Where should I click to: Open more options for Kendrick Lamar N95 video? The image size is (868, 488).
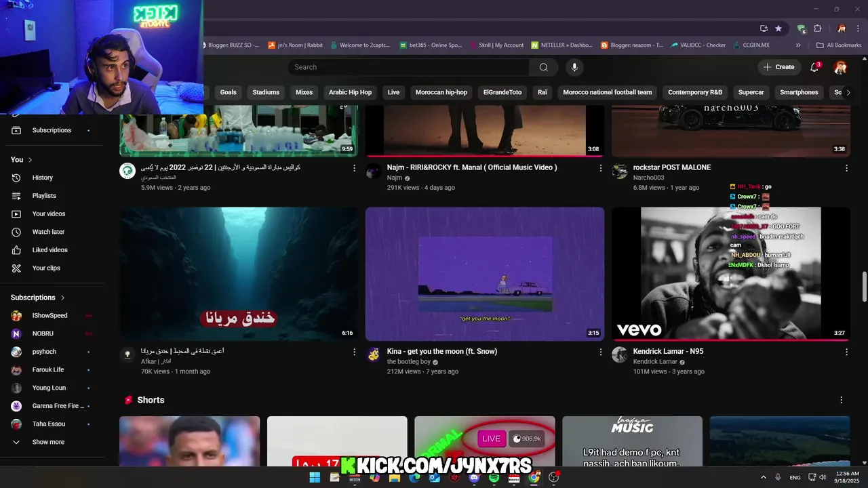846,352
